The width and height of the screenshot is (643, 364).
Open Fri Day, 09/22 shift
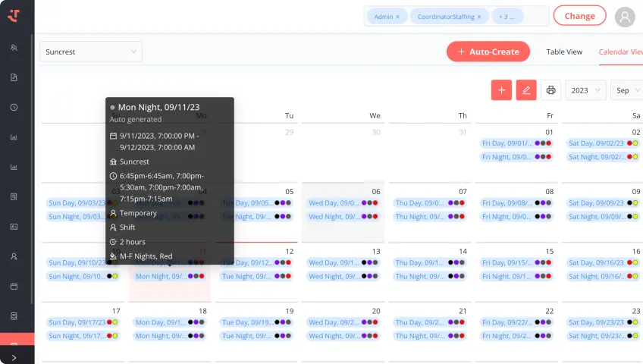tap(516, 322)
